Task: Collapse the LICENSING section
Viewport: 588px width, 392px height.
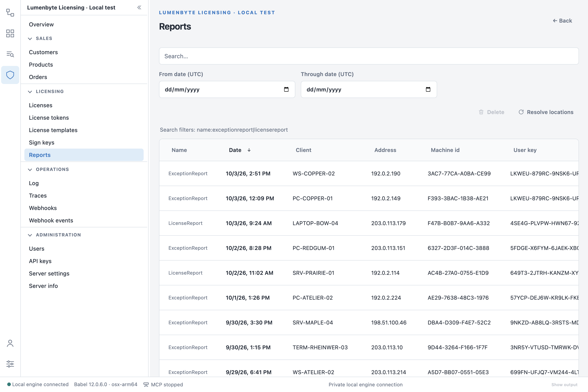Action: (x=30, y=91)
